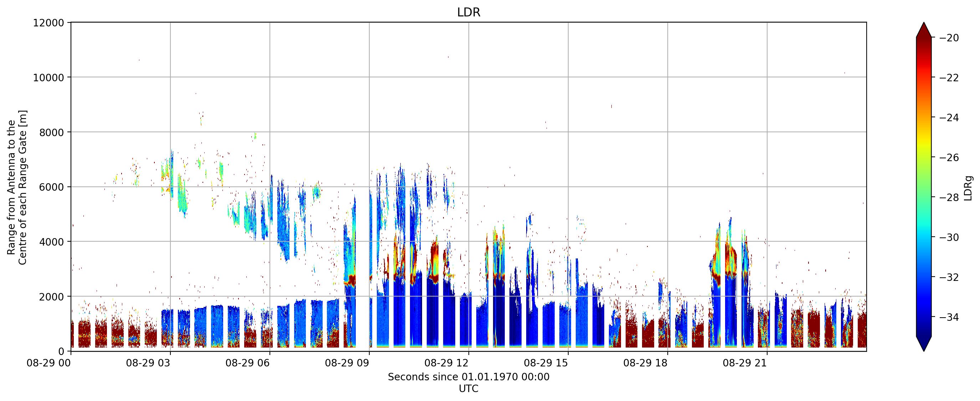Click the dark red upper colorbar extension arrow

click(x=924, y=31)
